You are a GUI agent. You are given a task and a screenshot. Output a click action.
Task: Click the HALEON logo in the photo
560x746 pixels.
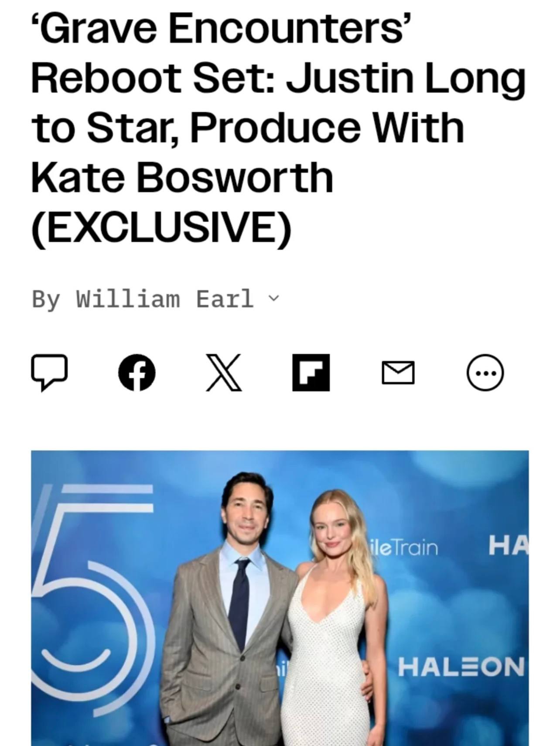(x=461, y=667)
